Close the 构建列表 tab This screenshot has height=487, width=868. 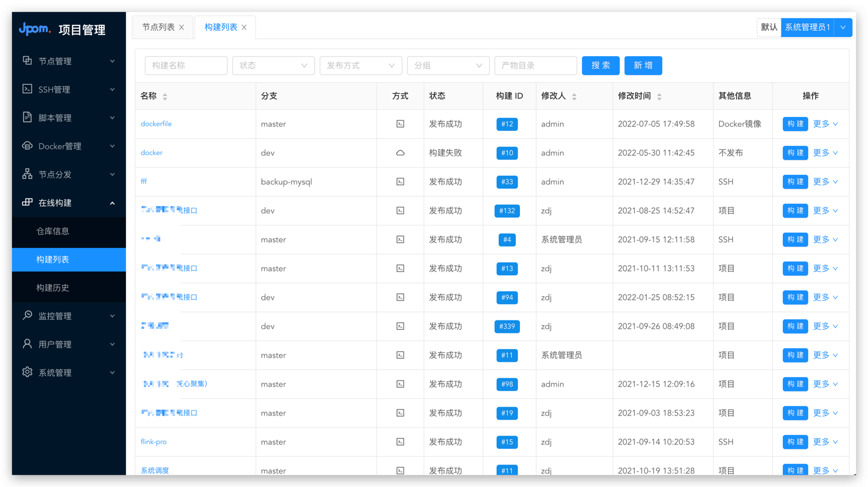point(244,27)
